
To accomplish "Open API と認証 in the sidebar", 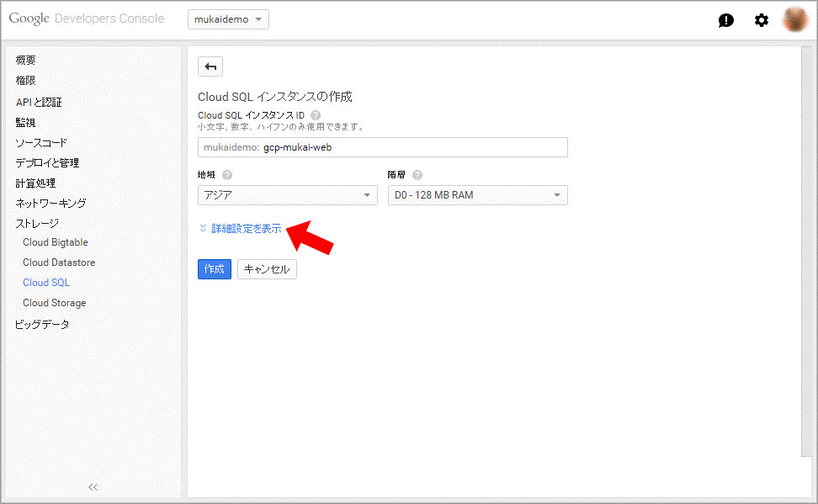I will coord(39,103).
